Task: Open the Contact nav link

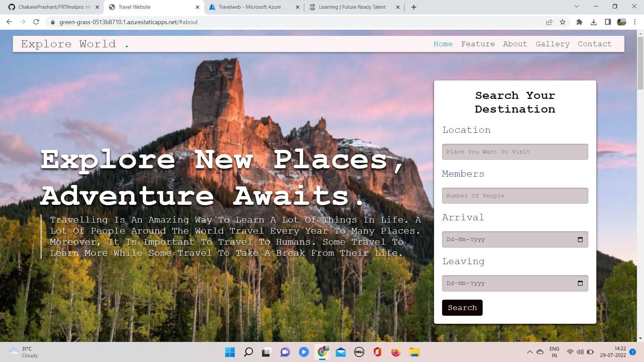Action: [595, 44]
